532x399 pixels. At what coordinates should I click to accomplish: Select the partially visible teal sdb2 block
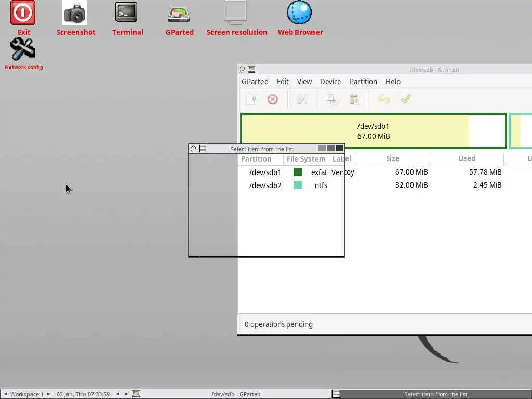click(x=521, y=131)
